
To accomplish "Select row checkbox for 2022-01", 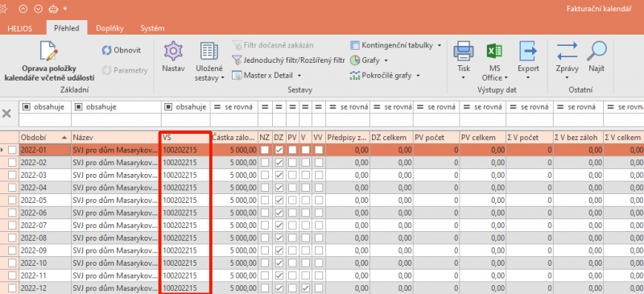I will pyautogui.click(x=12, y=151).
